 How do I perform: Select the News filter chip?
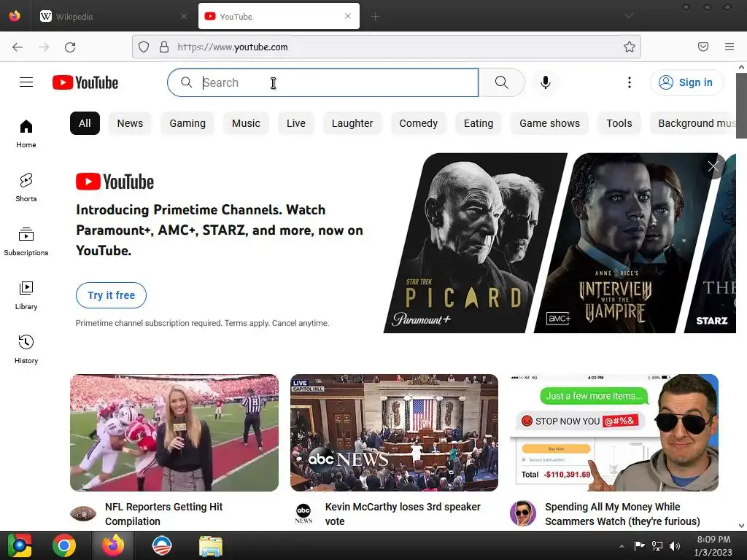click(x=130, y=123)
